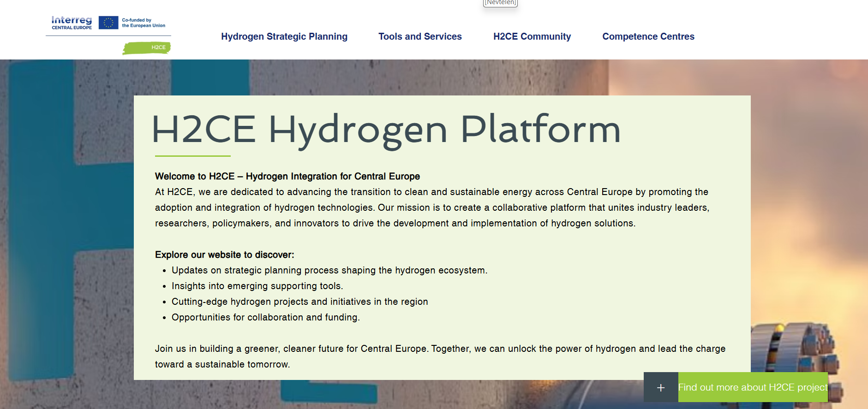Click the European Union flag emblem
Screen dimensions: 868x409
pyautogui.click(x=108, y=23)
